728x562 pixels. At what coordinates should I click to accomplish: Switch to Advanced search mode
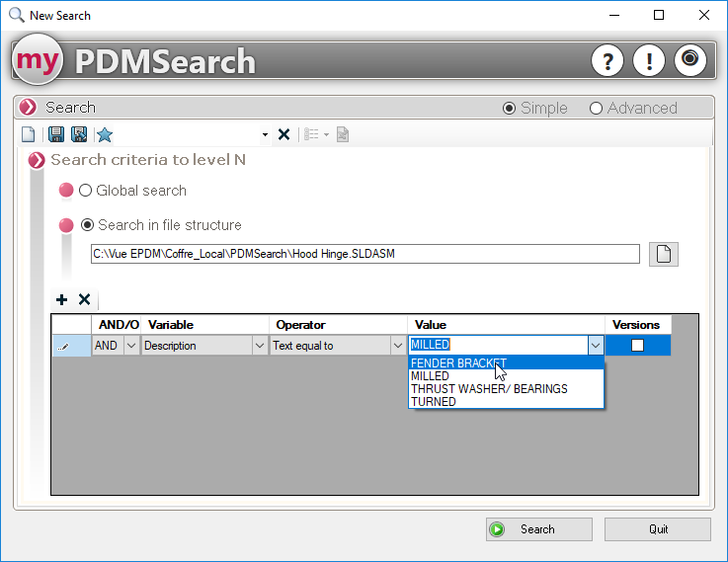tap(596, 109)
